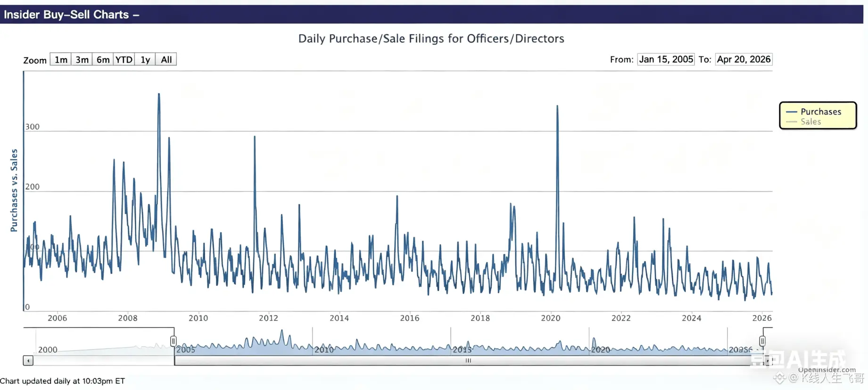Click the 2022 x-axis label
Screen dimensions: 868x390
[621, 318]
